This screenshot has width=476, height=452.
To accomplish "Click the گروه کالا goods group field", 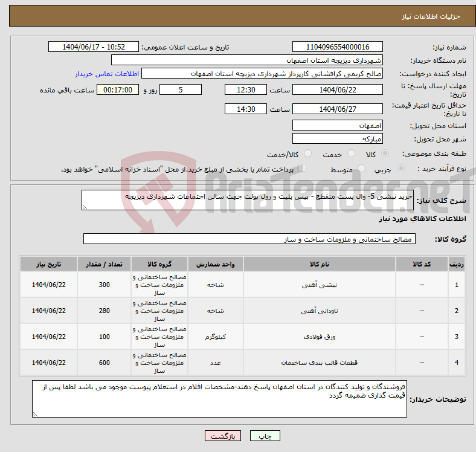I will 249,239.
